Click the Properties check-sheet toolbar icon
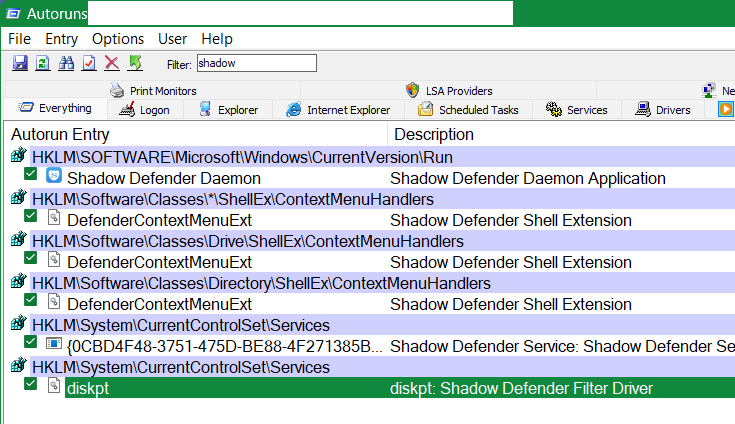This screenshot has width=735, height=424. (x=89, y=63)
